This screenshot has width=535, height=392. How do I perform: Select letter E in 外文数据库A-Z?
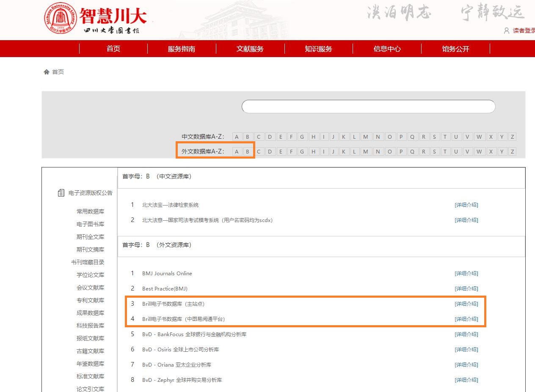coord(281,151)
